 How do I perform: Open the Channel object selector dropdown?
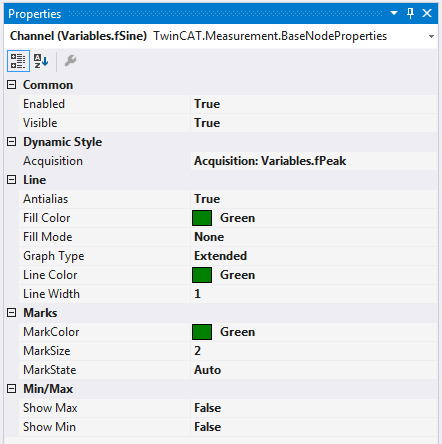(x=431, y=36)
